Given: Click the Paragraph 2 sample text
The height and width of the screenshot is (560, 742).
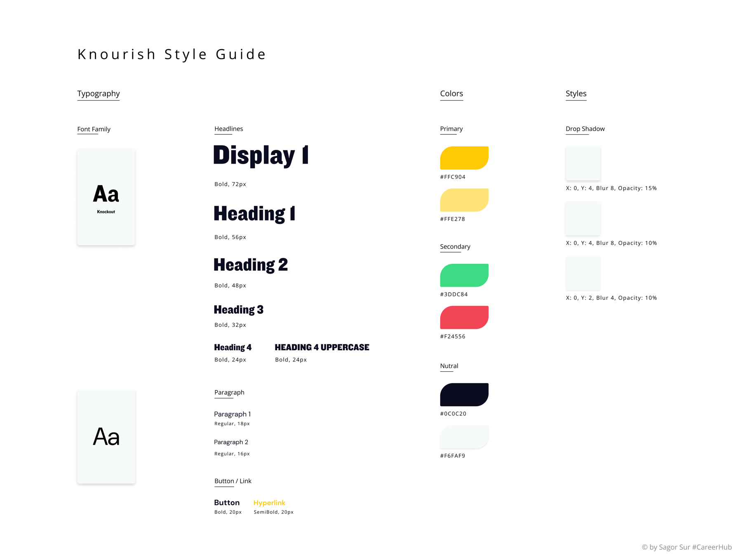Looking at the screenshot, I should (231, 442).
